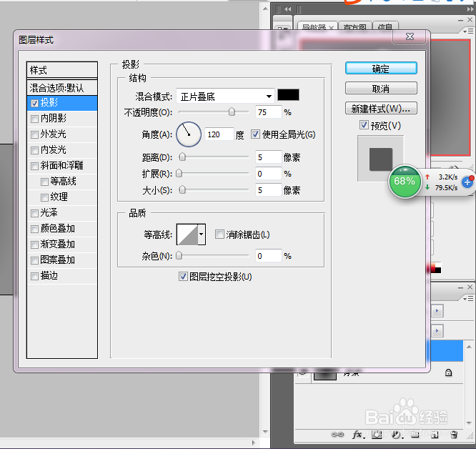Click the 不透明度 opacity slider handle
Screen dimensions: 476x449
click(x=232, y=112)
